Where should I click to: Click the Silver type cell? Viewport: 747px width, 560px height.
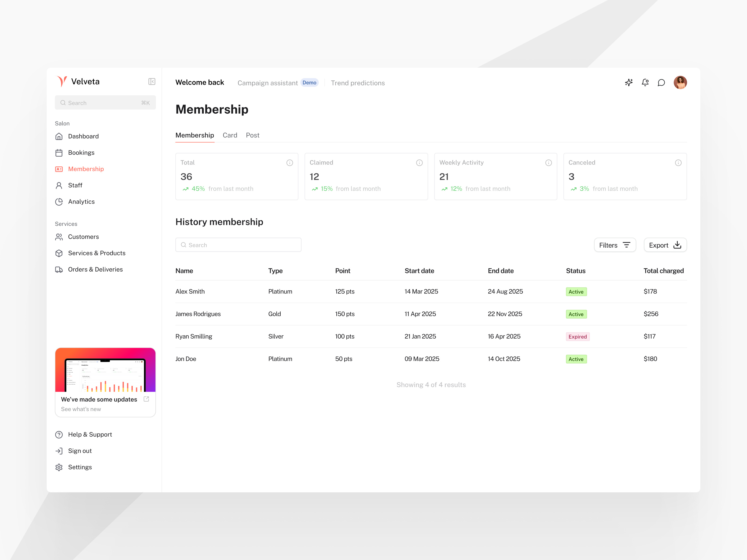tap(276, 336)
